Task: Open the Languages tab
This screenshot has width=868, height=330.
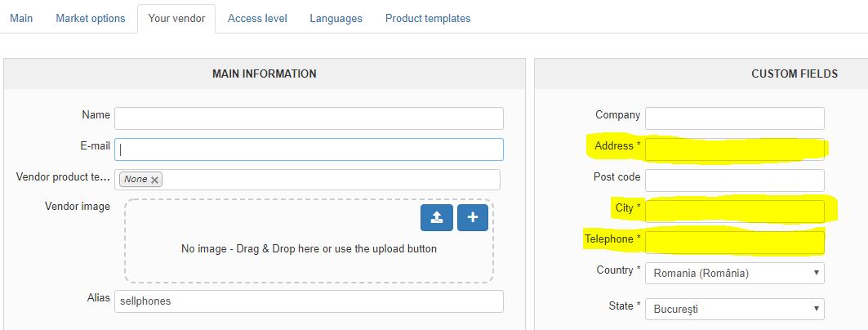Action: click(x=336, y=18)
